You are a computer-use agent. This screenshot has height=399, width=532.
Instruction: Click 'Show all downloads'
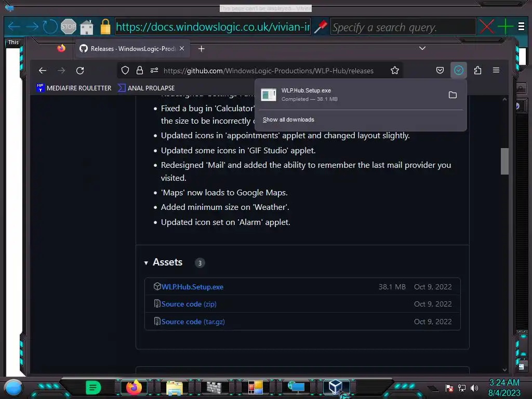coord(288,119)
